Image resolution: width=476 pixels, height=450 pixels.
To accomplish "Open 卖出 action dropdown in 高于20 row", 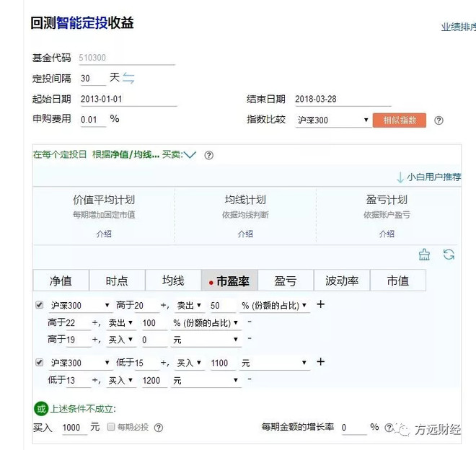I will click(x=189, y=305).
